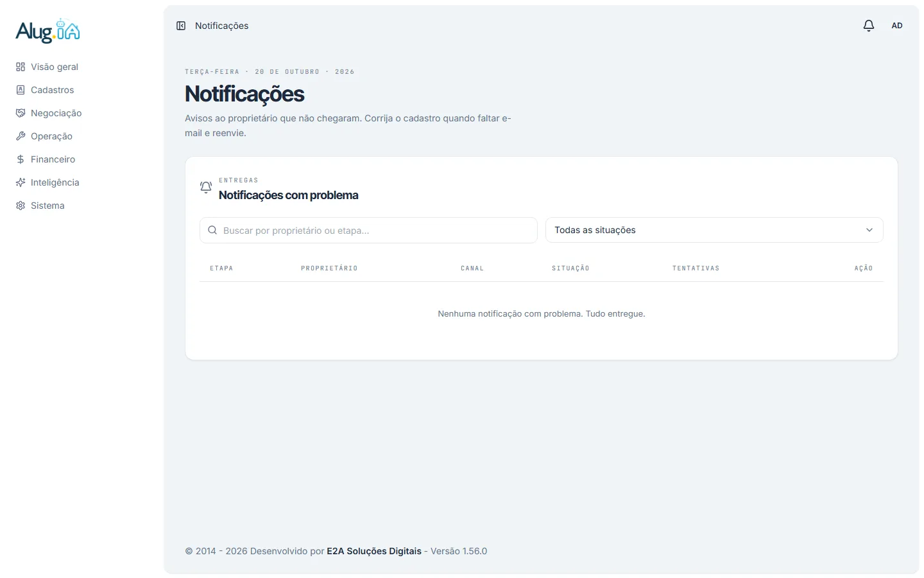This screenshot has width=924, height=578.
Task: Click the Visão geral grid icon
Action: tap(21, 67)
